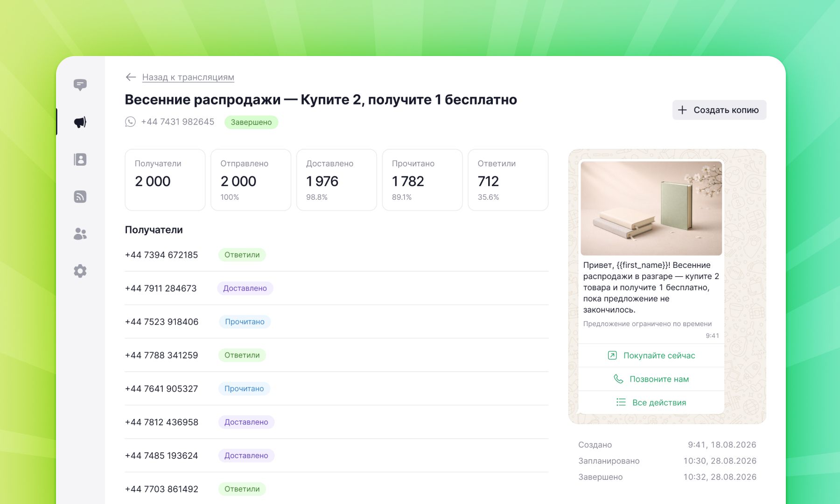Click recipient +44 7911 284673
840x504 pixels.
pos(161,288)
